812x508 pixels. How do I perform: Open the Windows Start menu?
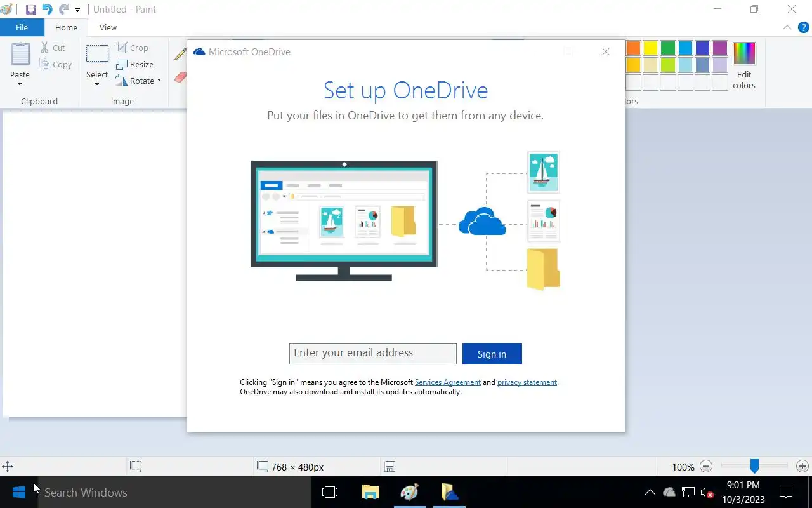(x=19, y=492)
